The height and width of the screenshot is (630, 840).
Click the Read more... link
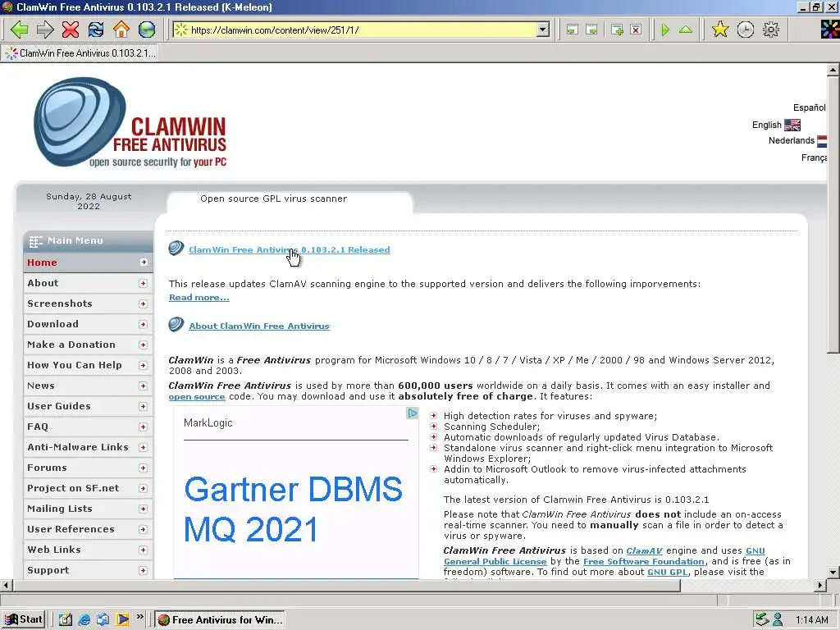click(199, 297)
